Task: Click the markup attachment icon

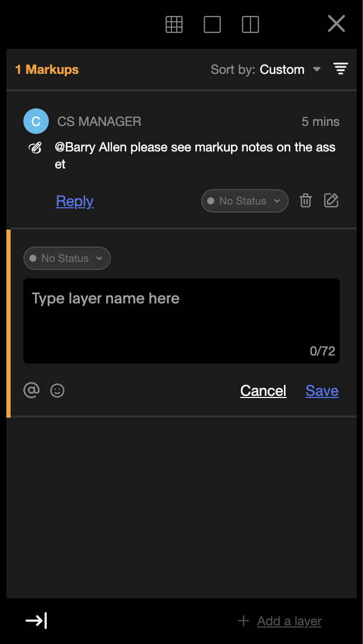Action: click(x=35, y=148)
